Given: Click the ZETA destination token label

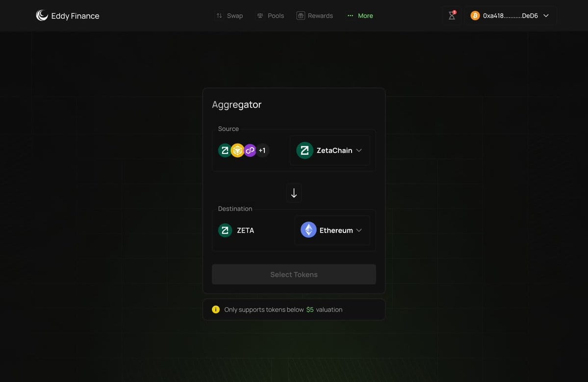Looking at the screenshot, I should (245, 230).
